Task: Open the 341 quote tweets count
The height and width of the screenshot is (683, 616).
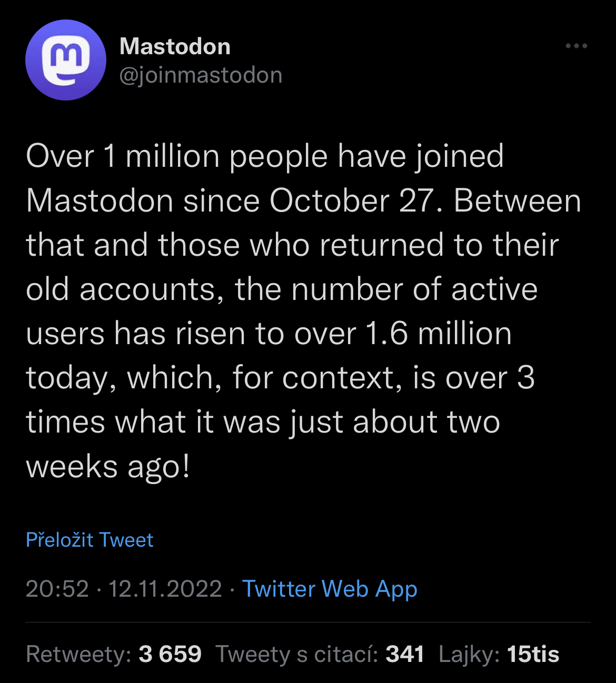Action: pyautogui.click(x=405, y=654)
